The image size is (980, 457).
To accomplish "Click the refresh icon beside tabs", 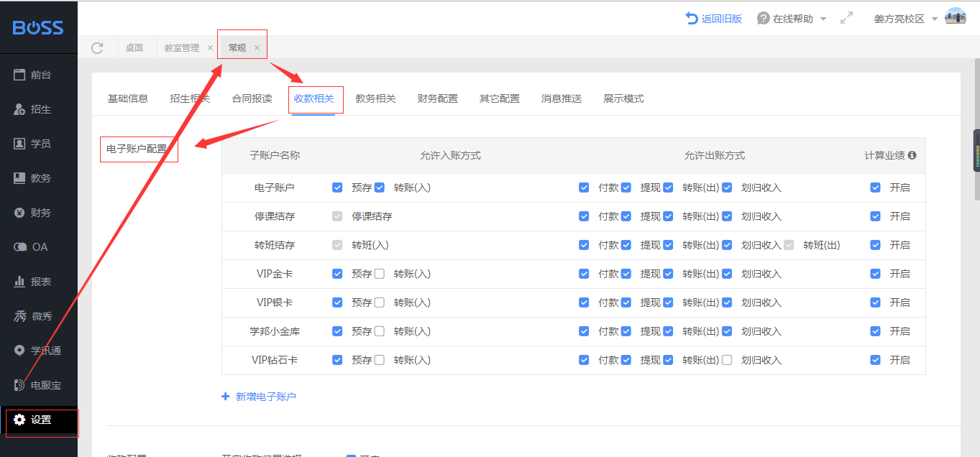I will point(97,47).
